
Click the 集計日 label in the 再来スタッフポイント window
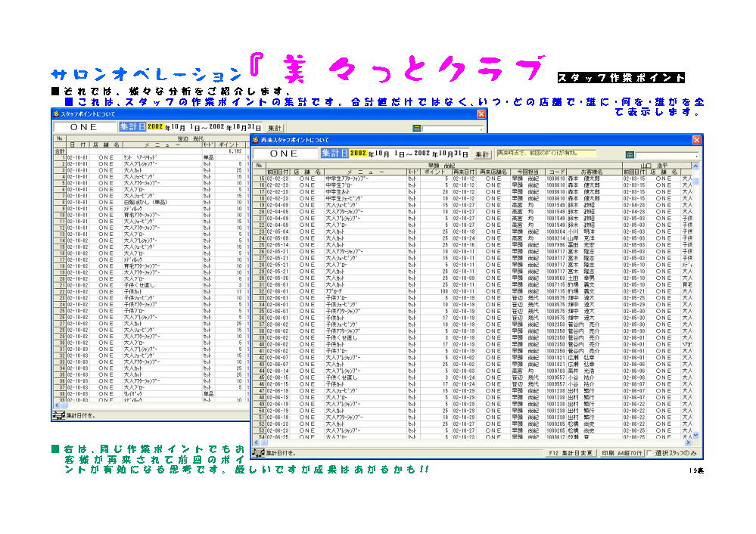334,154
